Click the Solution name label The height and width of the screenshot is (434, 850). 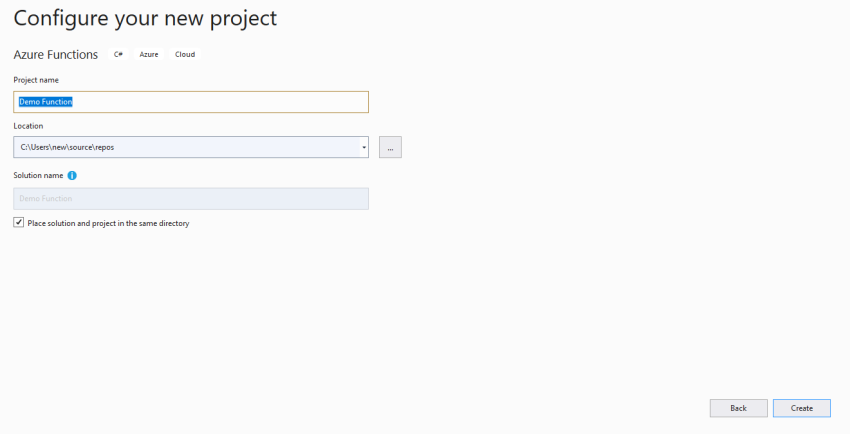coord(38,176)
